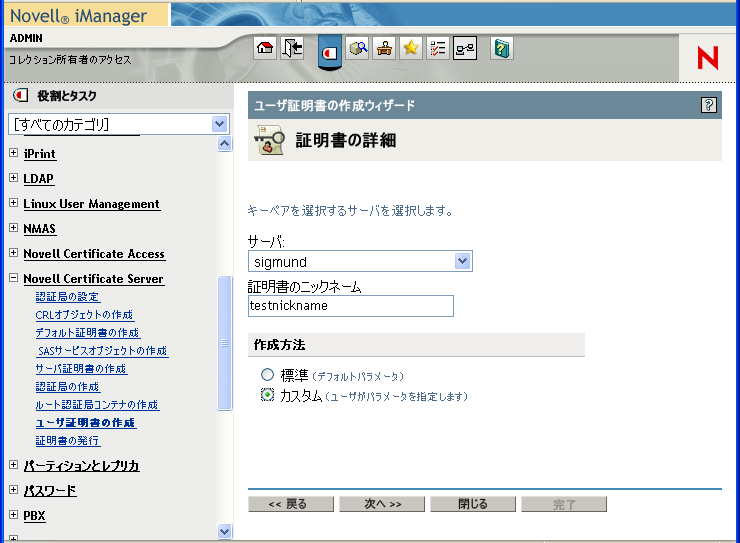Click the sidebar scroll up arrow
Viewport: 740px width, 543px height.
(x=225, y=143)
